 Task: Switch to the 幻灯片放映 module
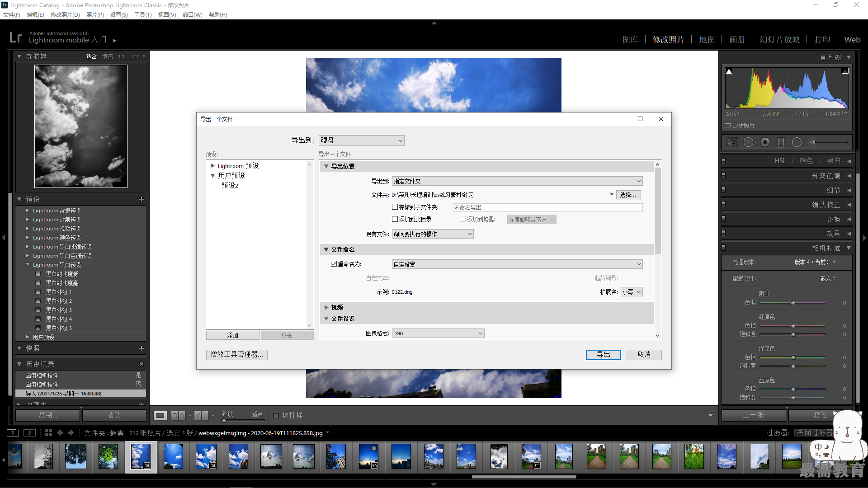780,40
